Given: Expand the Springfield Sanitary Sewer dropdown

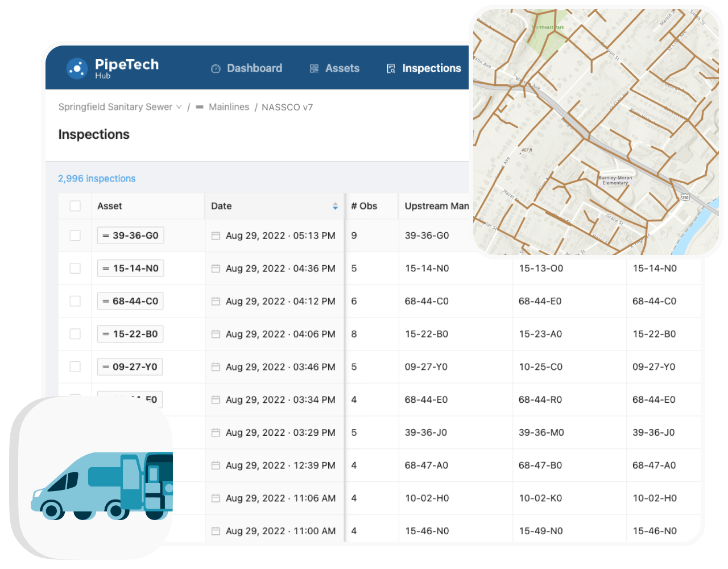Looking at the screenshot, I should [179, 107].
